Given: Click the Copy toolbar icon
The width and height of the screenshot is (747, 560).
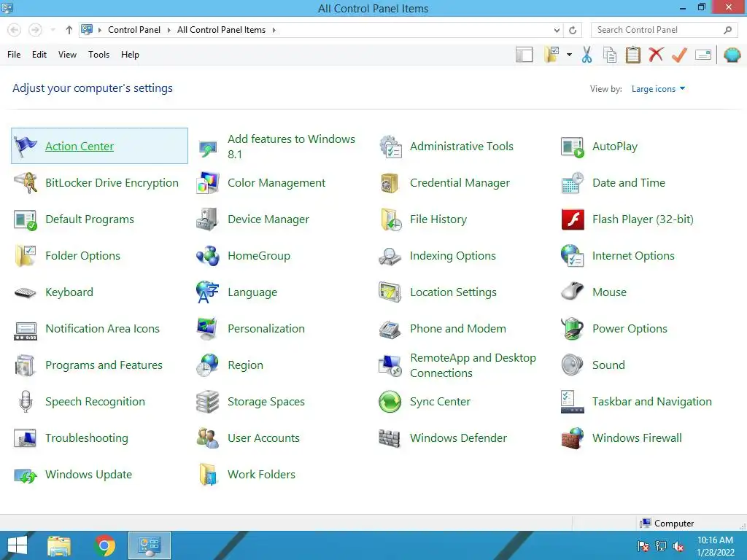Looking at the screenshot, I should pyautogui.click(x=610, y=55).
